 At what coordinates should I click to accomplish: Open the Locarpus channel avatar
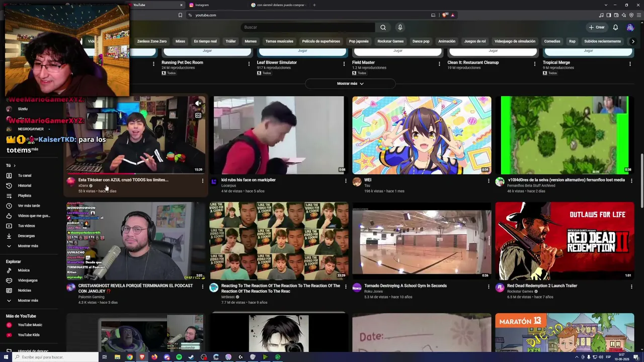(214, 182)
